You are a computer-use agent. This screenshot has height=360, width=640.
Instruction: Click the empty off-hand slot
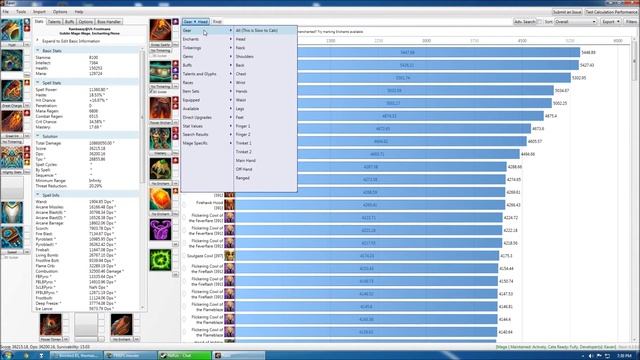pyautogui.click(x=86, y=324)
